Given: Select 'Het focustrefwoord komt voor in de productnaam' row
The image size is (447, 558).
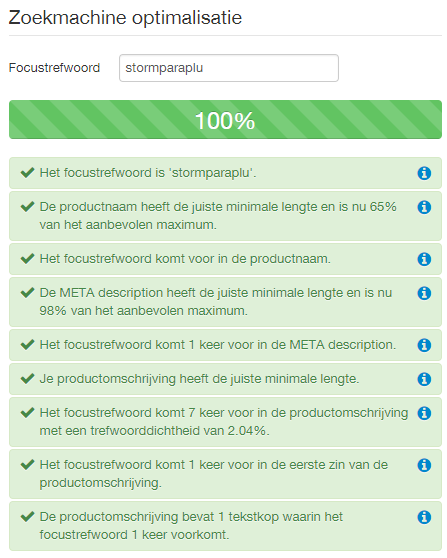Looking at the screenshot, I should pyautogui.click(x=225, y=259).
